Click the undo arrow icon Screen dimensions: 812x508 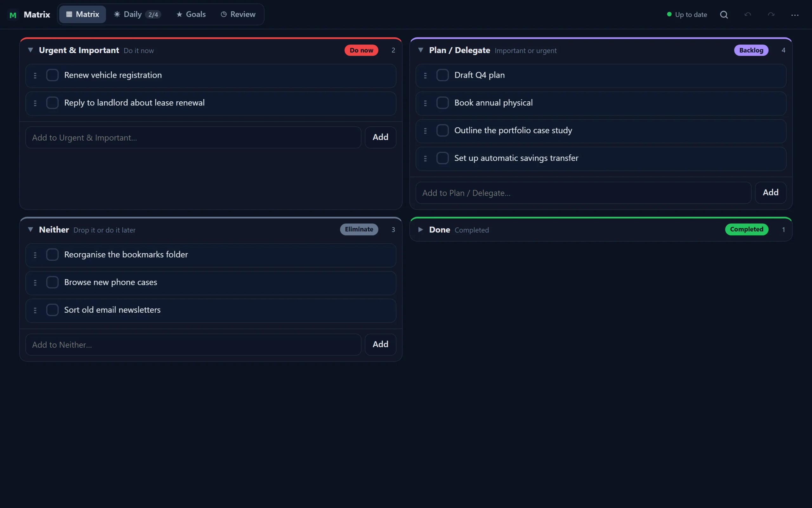coord(748,15)
